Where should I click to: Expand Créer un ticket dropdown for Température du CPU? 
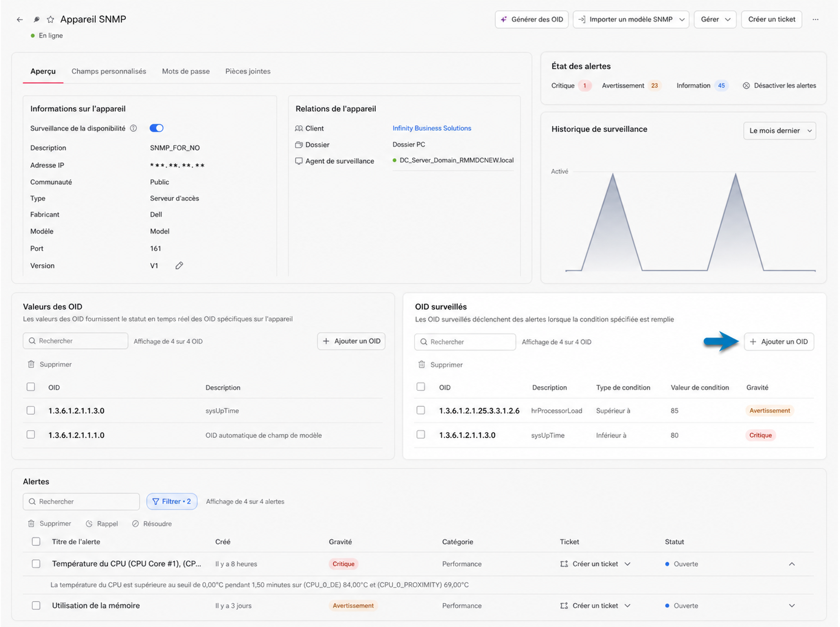click(627, 564)
